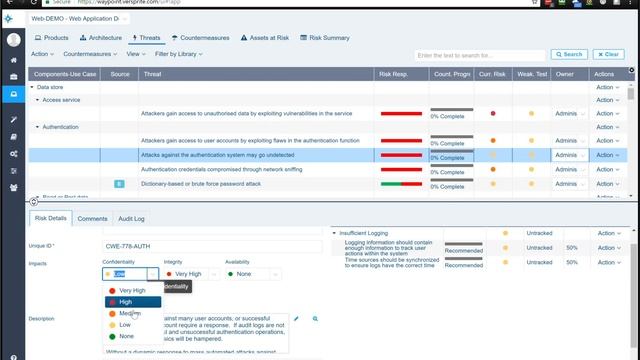Click the Untracked status of time sources countermeasure
640x360 pixels.
point(539,262)
